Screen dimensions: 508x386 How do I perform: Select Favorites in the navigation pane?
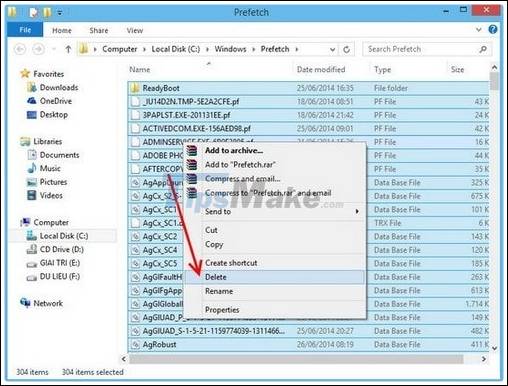point(48,74)
